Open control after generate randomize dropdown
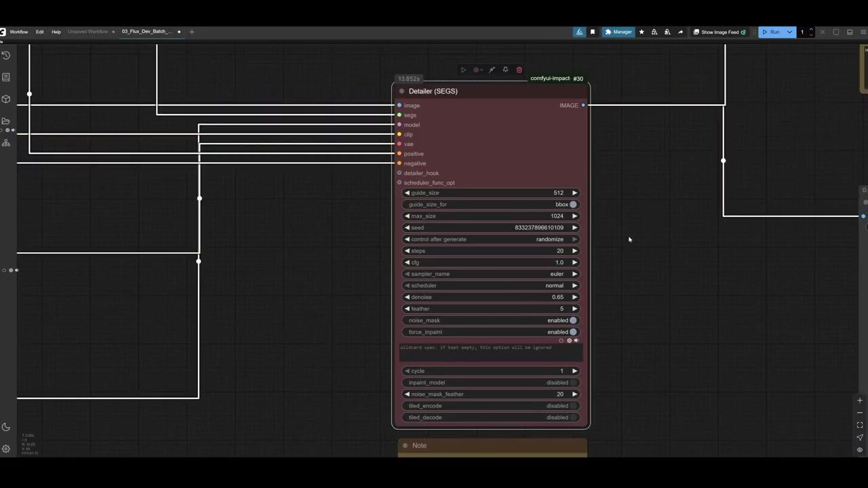The width and height of the screenshot is (868, 488). (x=491, y=239)
